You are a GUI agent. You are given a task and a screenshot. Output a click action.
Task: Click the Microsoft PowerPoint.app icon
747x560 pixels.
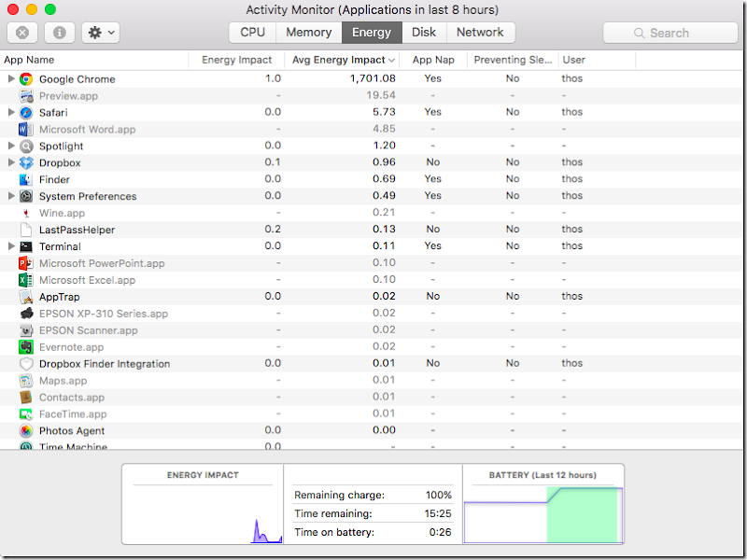[26, 263]
